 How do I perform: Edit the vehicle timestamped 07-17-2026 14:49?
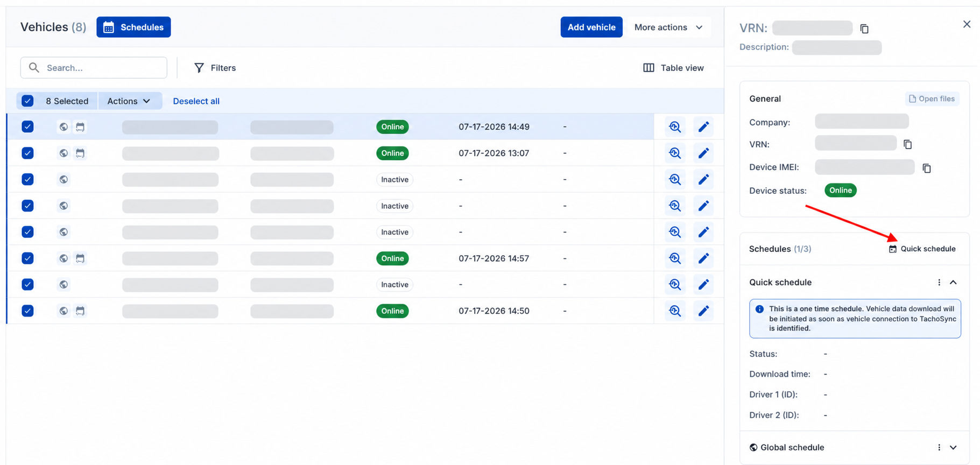tap(703, 127)
